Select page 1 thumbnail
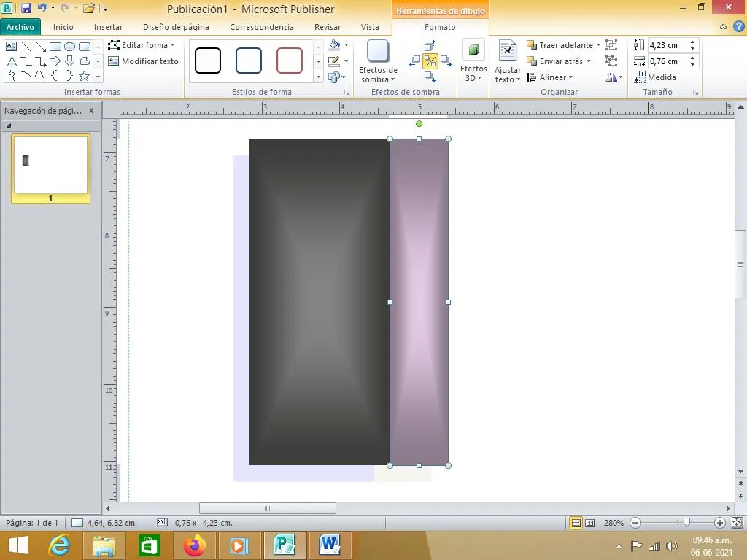 50,168
